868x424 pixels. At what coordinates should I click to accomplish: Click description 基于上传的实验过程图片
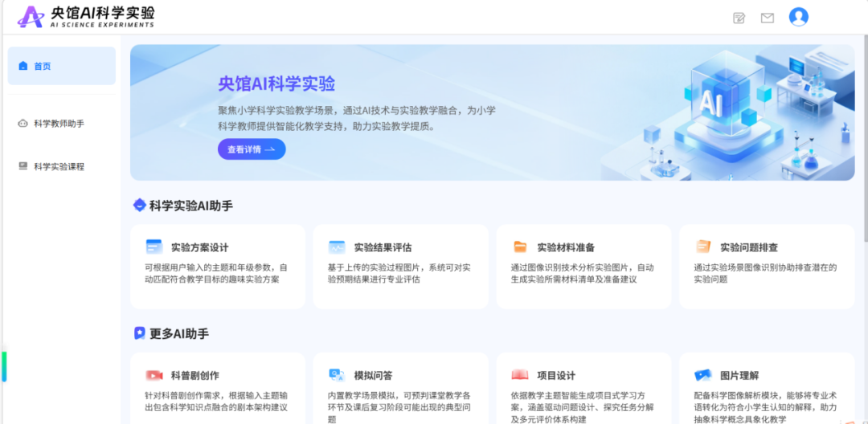(x=399, y=273)
